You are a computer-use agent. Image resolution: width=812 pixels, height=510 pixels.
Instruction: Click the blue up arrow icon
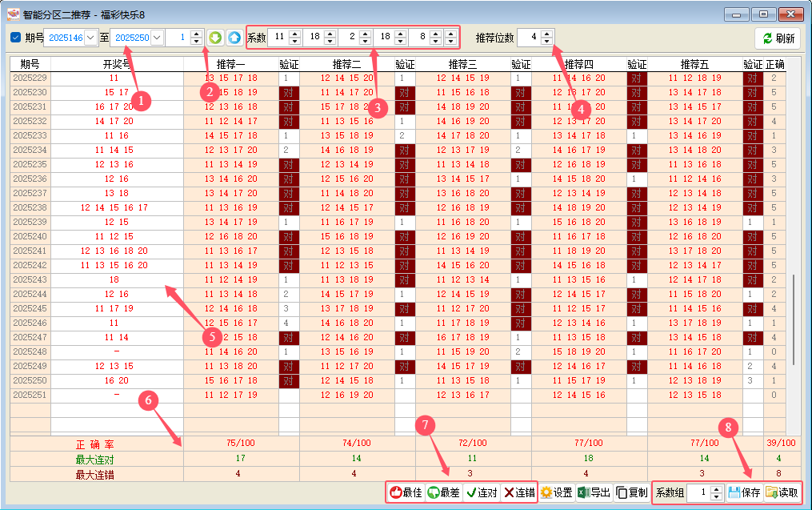(x=234, y=38)
